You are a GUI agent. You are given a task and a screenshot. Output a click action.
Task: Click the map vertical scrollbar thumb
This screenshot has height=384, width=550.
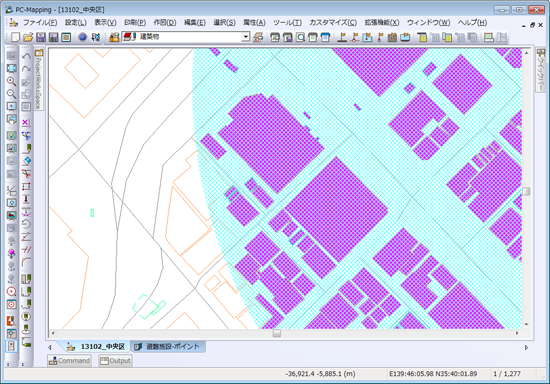tap(526, 191)
